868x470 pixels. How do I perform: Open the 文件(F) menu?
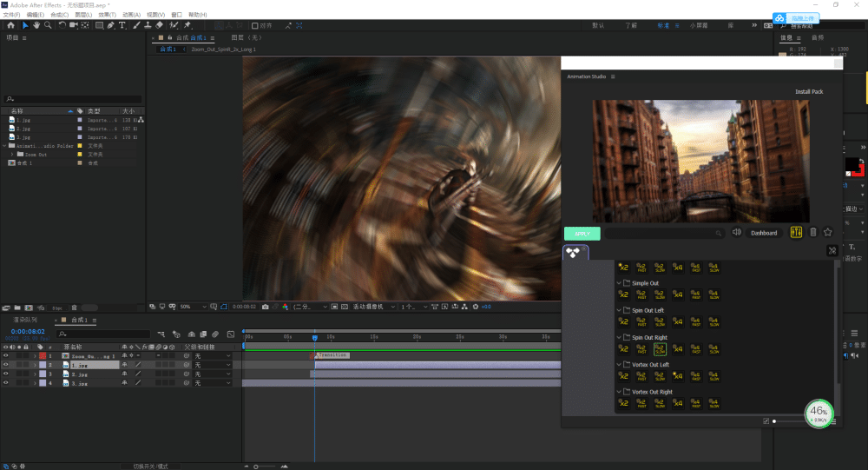(11, 15)
